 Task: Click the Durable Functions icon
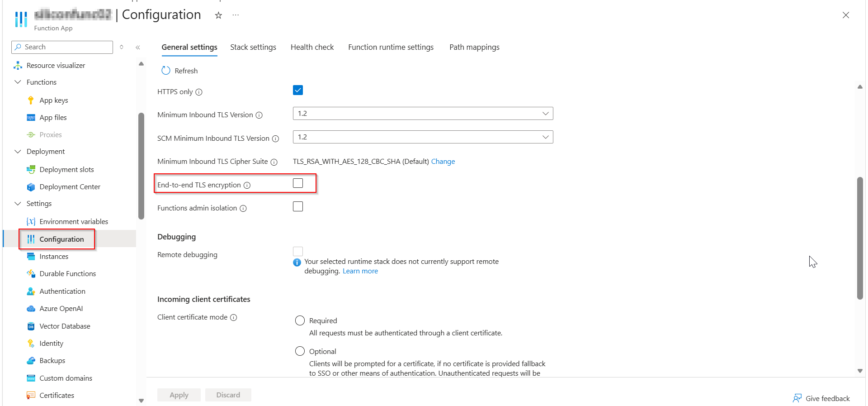(31, 274)
